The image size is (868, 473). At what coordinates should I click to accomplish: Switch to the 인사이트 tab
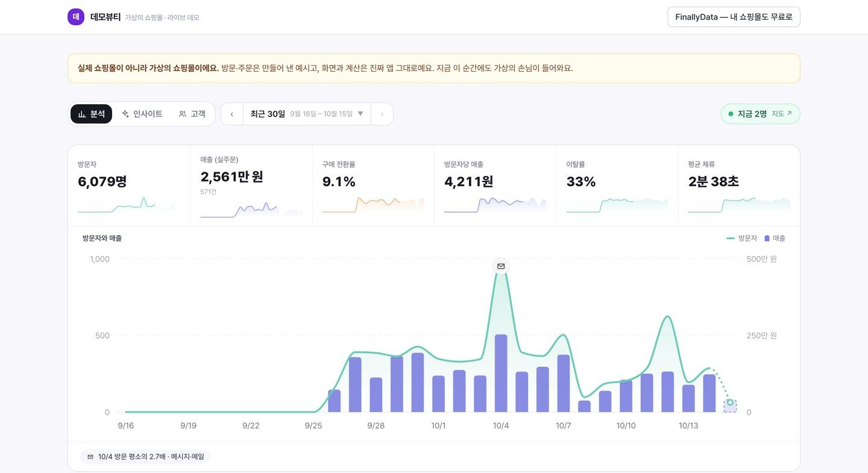coord(142,114)
